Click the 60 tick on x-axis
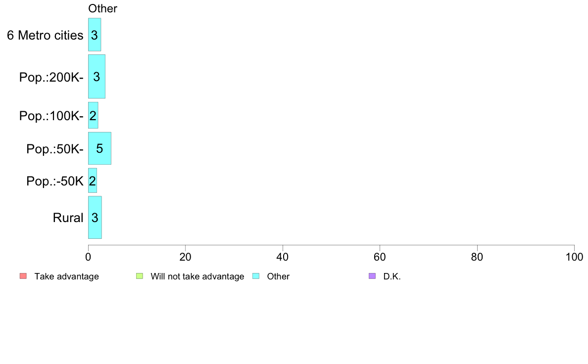Screen dimensions: 588x364 [x=380, y=257]
